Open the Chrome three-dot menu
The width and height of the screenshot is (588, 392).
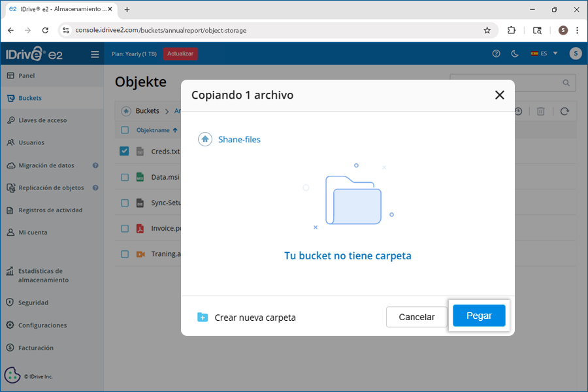click(x=577, y=31)
